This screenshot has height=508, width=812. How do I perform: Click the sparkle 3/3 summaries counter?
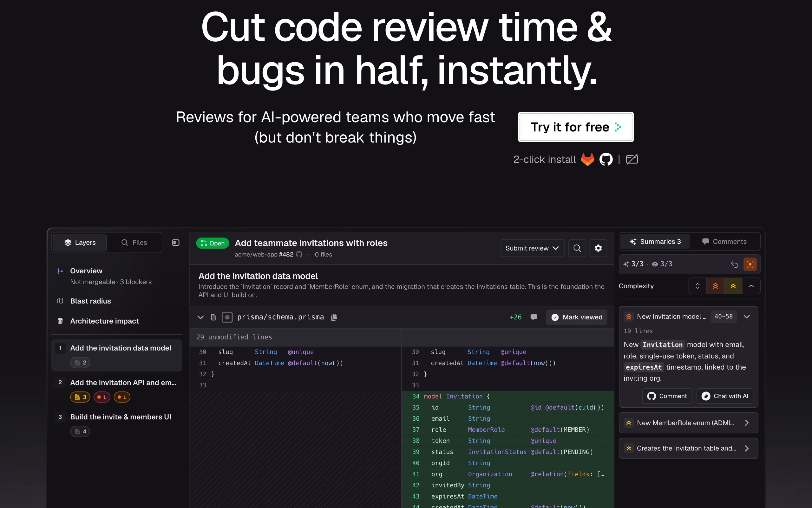coord(633,264)
